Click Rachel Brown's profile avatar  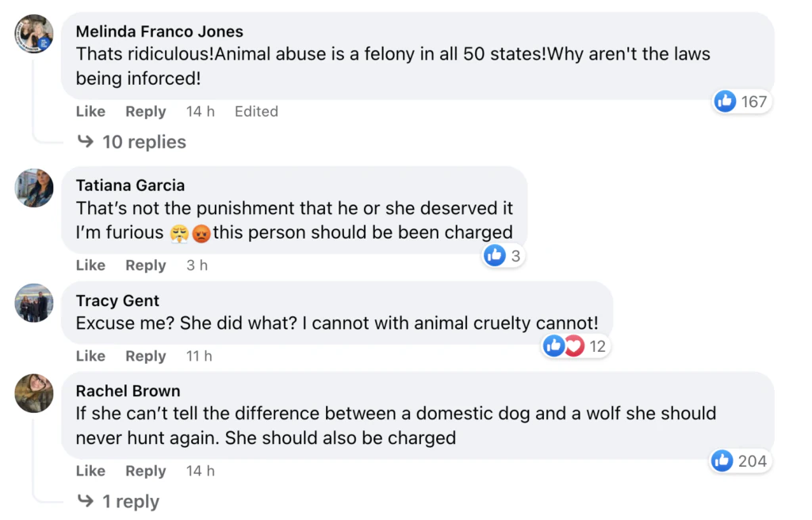tap(34, 393)
